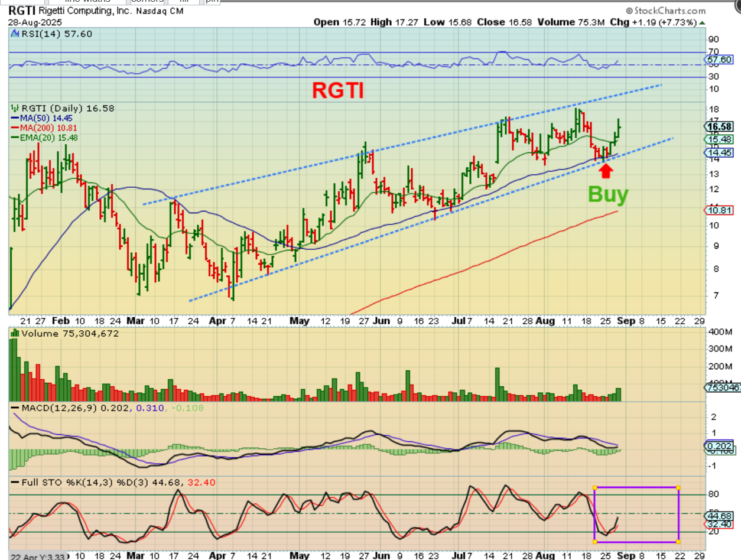741x560 pixels.
Task: Click the RGTI (Daily) price plot icon
Action: [15, 108]
